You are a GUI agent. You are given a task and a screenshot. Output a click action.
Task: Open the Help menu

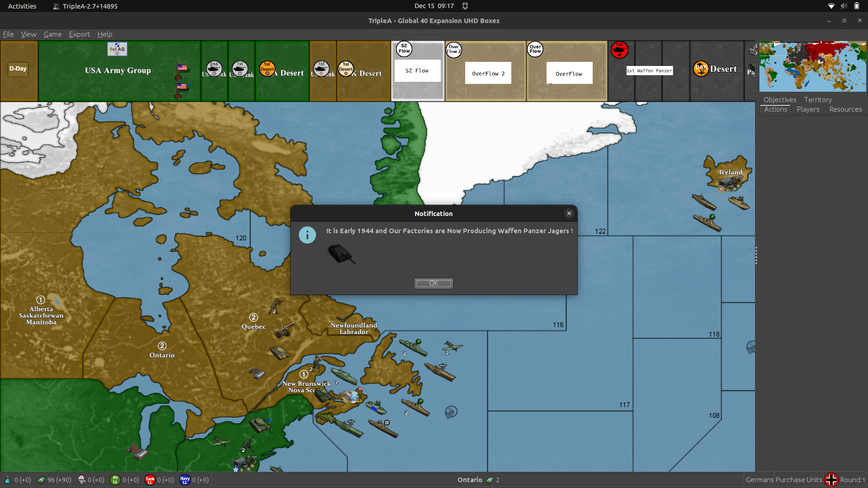(x=105, y=34)
